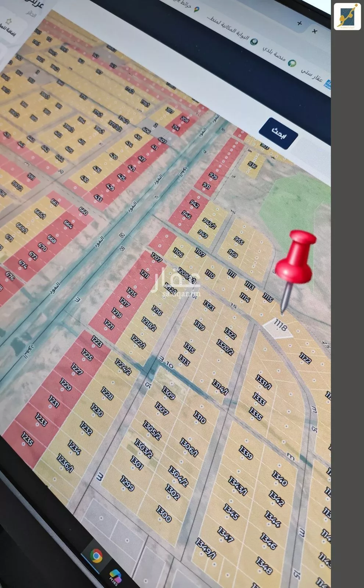
Task: Click the Namo logo in the corner
Action: [347, 16]
